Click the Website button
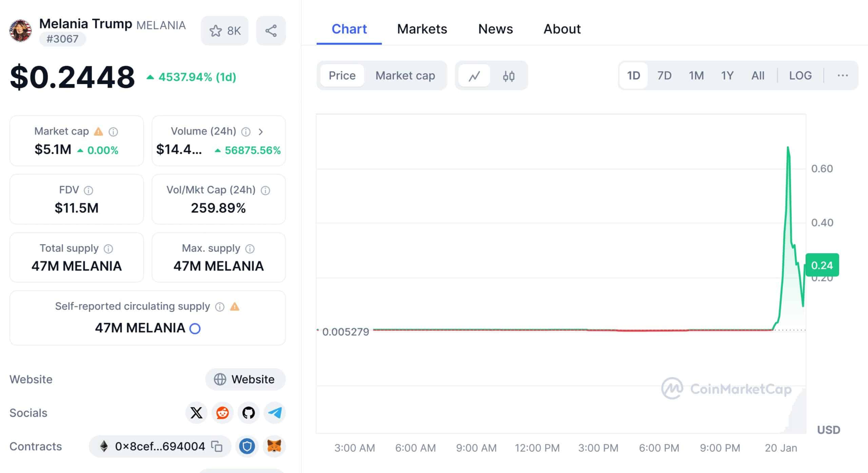The width and height of the screenshot is (868, 473). [x=245, y=379]
